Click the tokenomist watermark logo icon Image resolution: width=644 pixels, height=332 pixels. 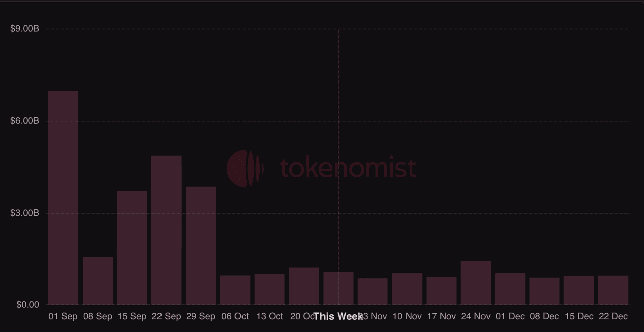245,169
